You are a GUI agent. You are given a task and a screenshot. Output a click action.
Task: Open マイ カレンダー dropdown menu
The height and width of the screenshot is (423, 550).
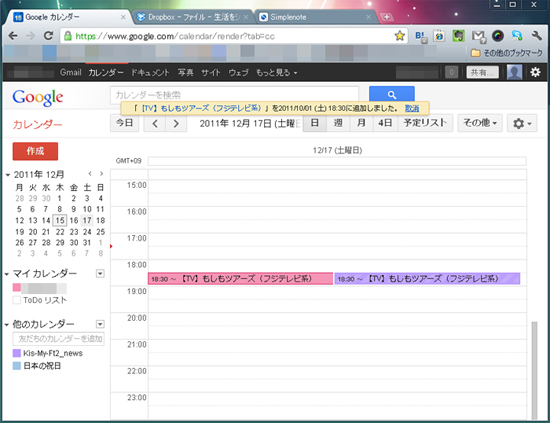100,274
